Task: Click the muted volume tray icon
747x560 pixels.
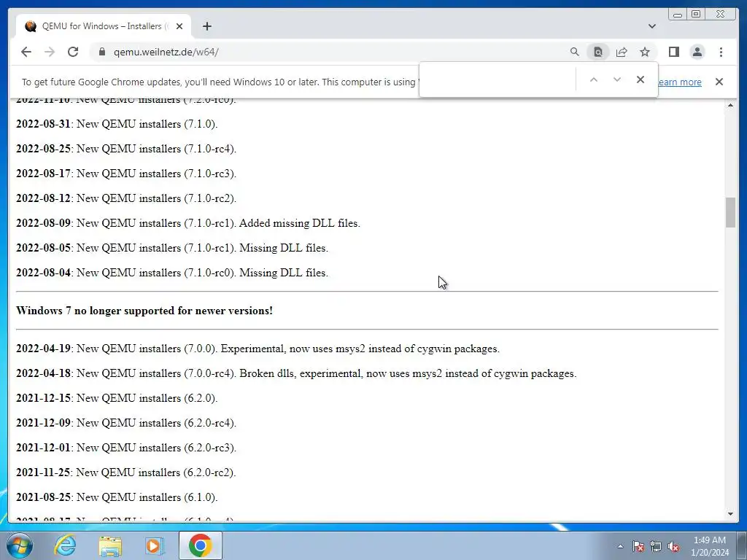Action: (673, 546)
